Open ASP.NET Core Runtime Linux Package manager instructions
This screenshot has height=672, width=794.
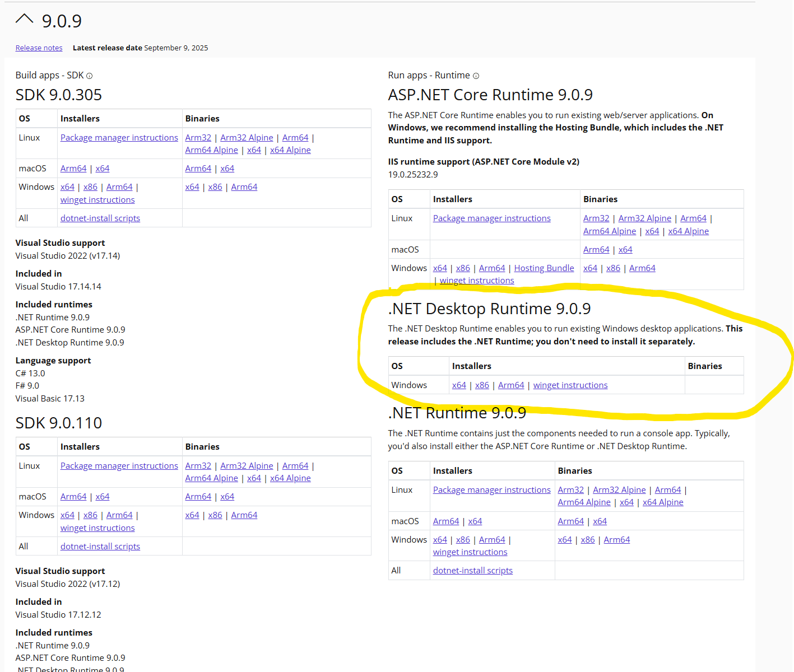click(492, 218)
